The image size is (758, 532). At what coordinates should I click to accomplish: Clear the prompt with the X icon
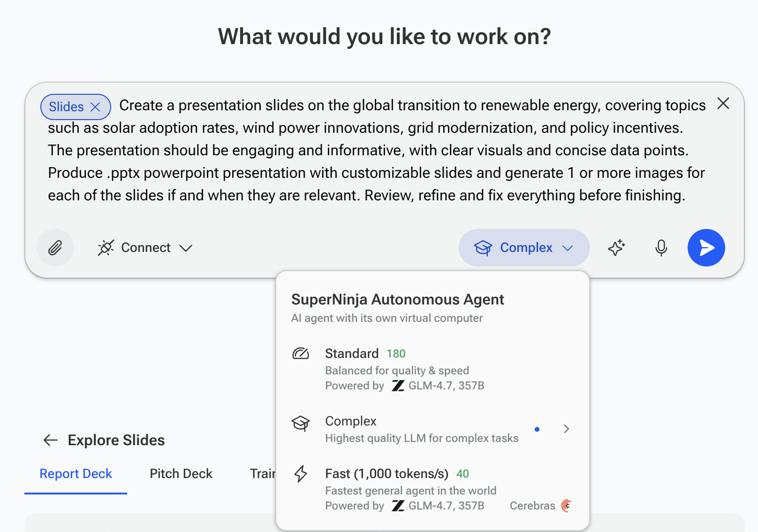click(x=723, y=103)
